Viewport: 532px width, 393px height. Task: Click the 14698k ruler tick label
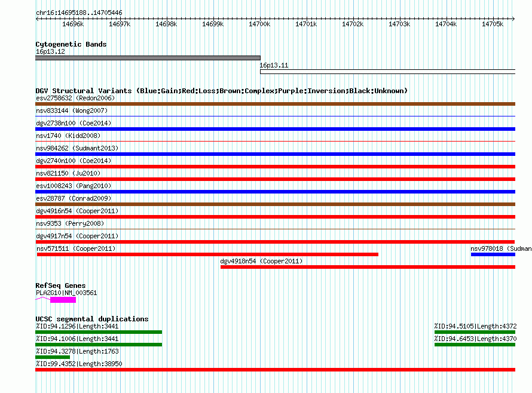pyautogui.click(x=166, y=24)
